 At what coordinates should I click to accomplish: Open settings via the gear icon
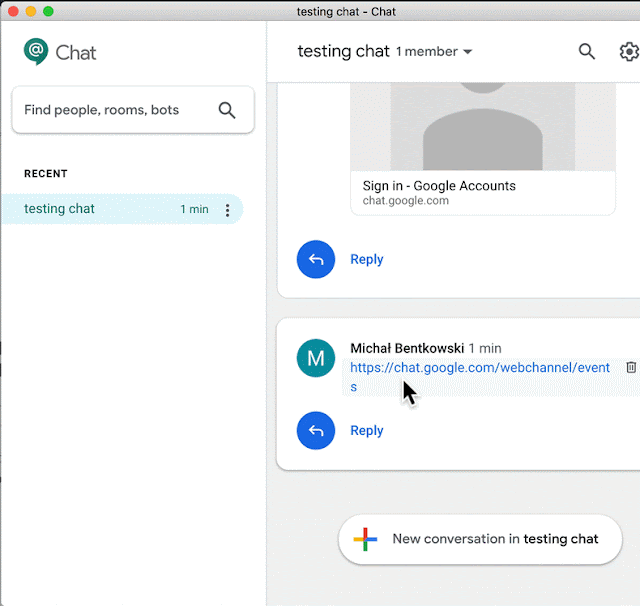(629, 51)
